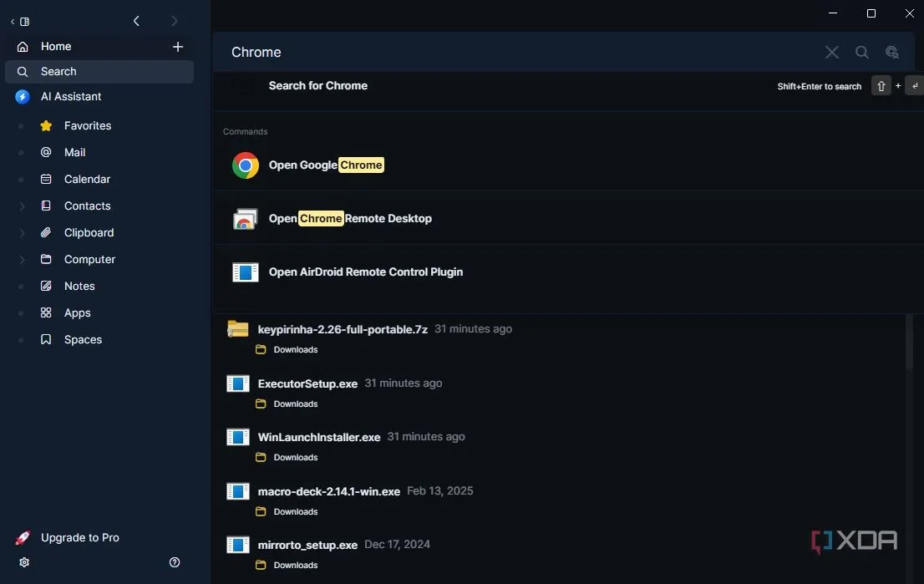Screen dimensions: 924x584
Task: Click the Upgrade to Pro rocket icon
Action: coord(23,537)
